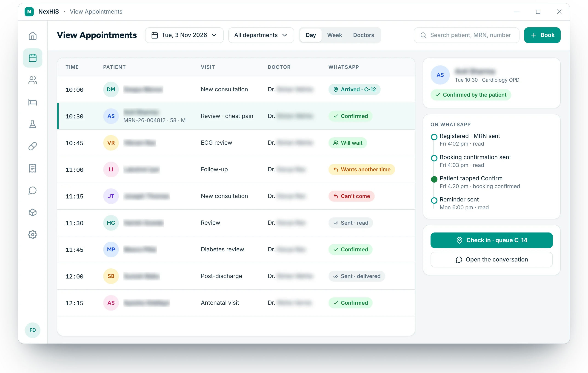Select the 10:30 Review · chest pain row
This screenshot has height=373, width=588.
[x=236, y=116]
